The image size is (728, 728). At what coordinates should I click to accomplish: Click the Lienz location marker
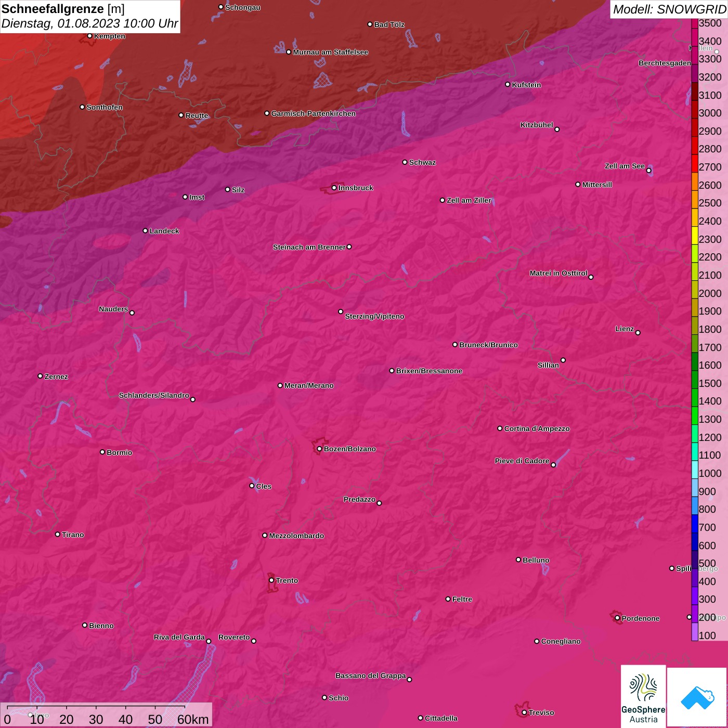pyautogui.click(x=638, y=332)
